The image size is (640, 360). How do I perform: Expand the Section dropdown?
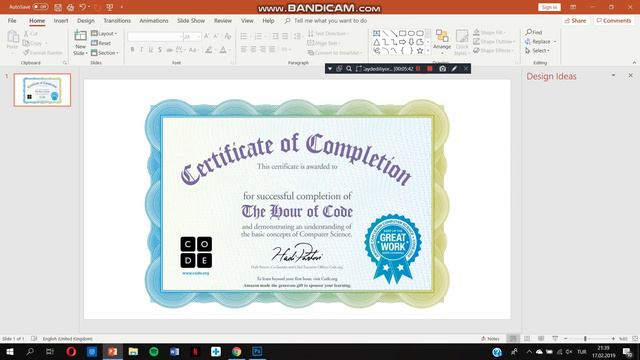105,53
